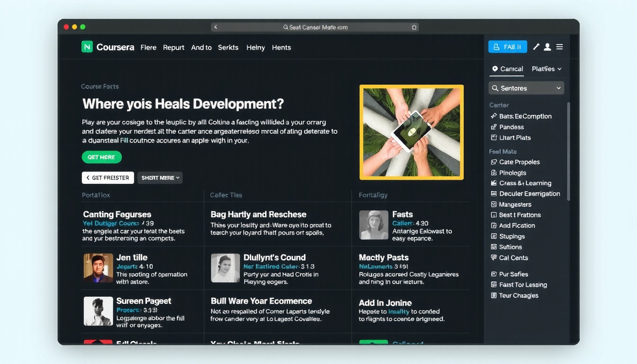This screenshot has width=637, height=364.
Task: Open the Serkts navigation item
Action: pyautogui.click(x=228, y=47)
